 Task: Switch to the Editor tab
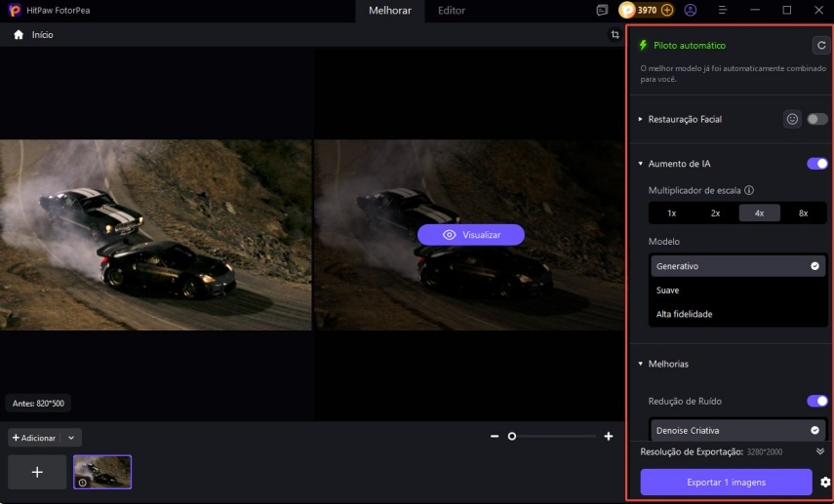click(452, 11)
